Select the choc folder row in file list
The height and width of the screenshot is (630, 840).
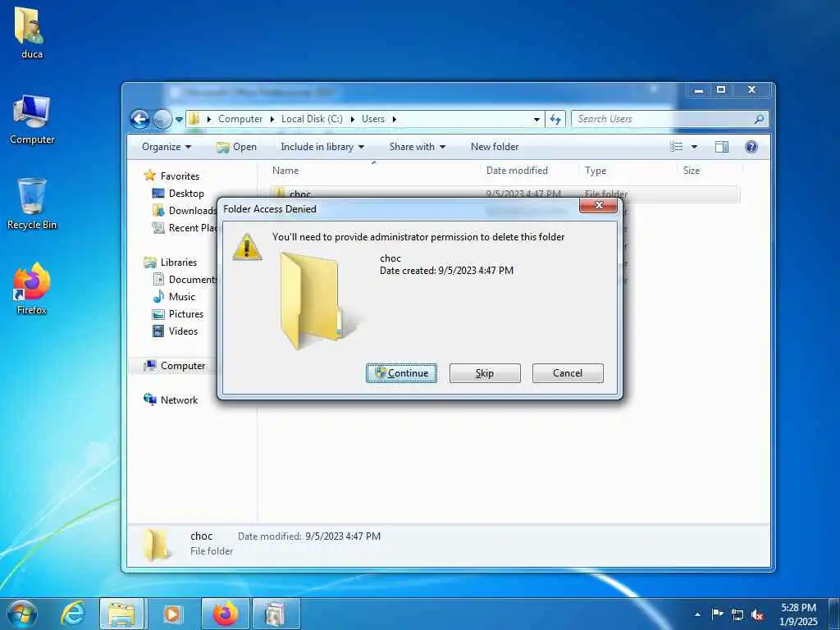505,194
